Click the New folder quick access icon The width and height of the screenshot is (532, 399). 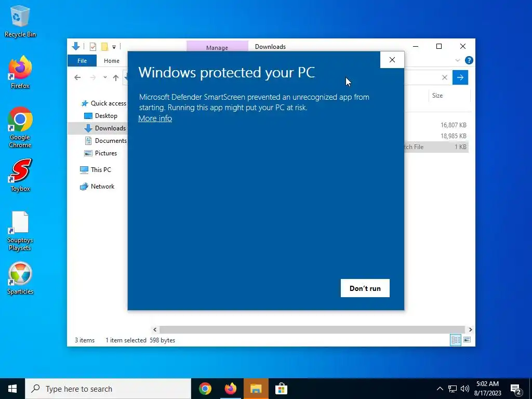(105, 46)
